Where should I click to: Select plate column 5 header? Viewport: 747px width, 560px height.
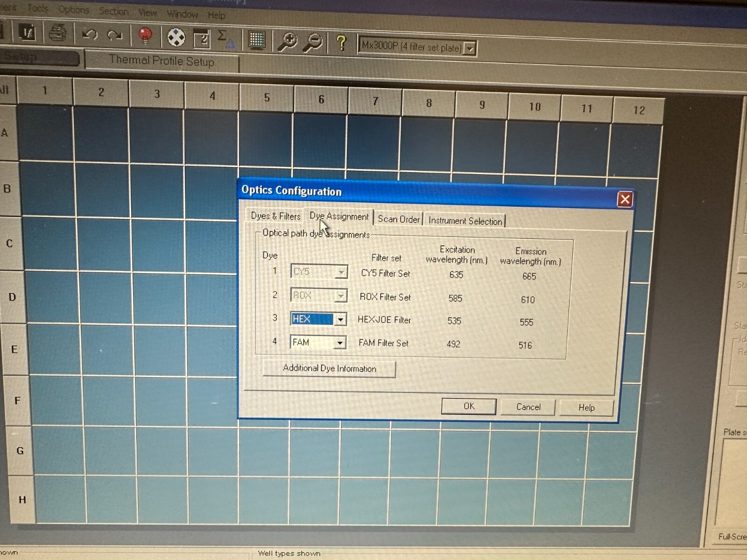[x=267, y=98]
